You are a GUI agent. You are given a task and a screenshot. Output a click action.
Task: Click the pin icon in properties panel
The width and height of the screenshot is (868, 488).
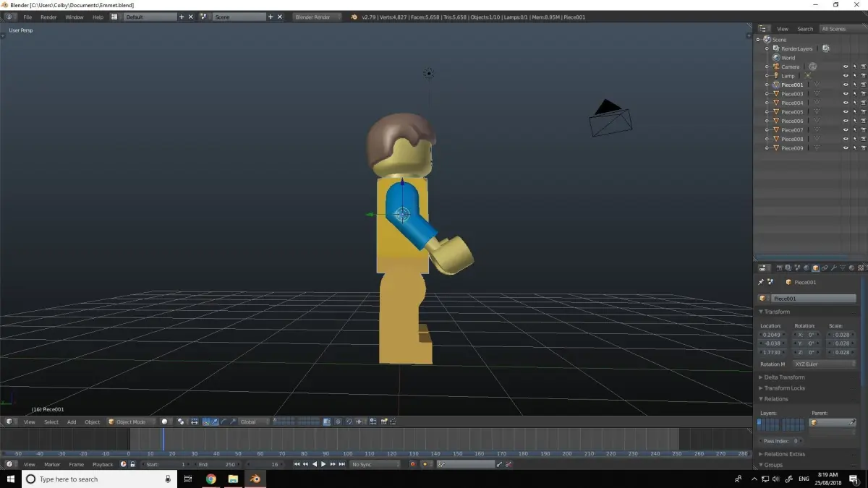(x=761, y=282)
